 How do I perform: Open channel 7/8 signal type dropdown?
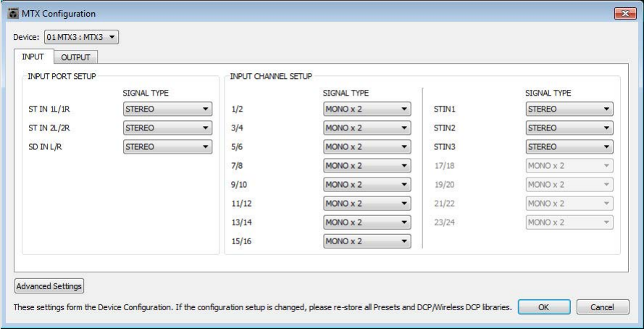click(367, 166)
